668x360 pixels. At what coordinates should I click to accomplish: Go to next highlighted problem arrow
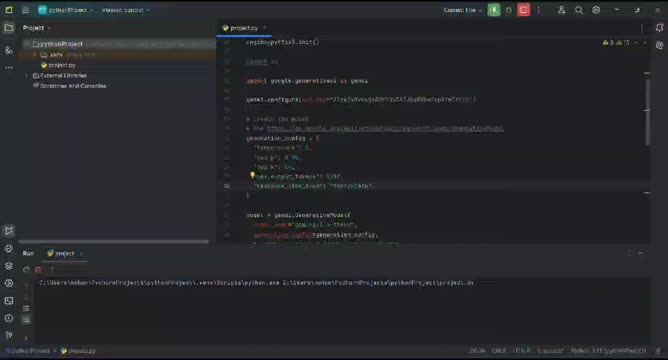pos(645,43)
